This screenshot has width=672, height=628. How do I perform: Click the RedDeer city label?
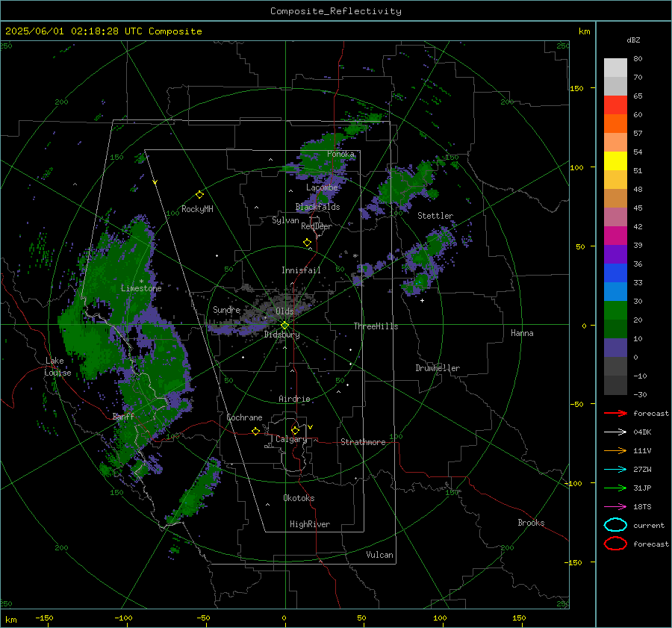[317, 226]
